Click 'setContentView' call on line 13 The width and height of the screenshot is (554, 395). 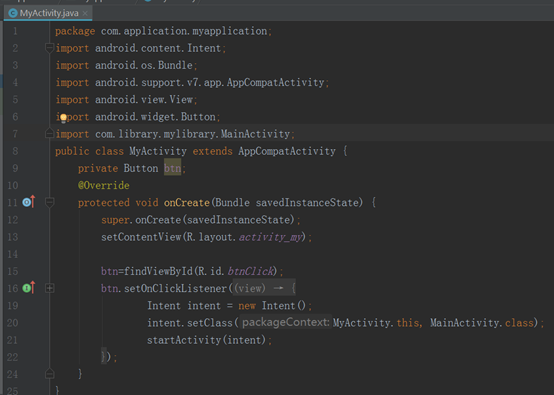(141, 237)
